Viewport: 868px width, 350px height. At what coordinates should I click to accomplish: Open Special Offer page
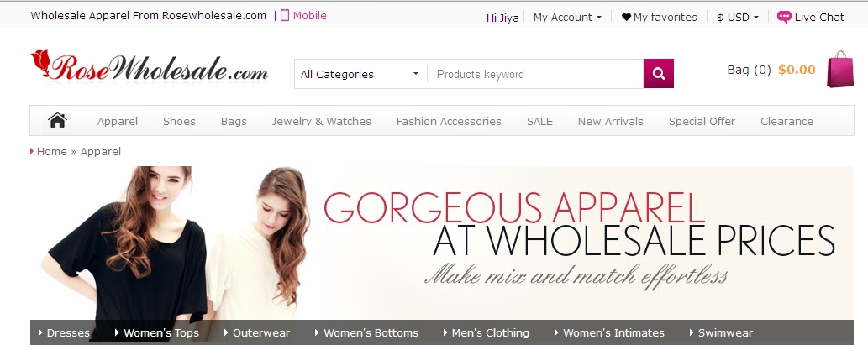(702, 121)
